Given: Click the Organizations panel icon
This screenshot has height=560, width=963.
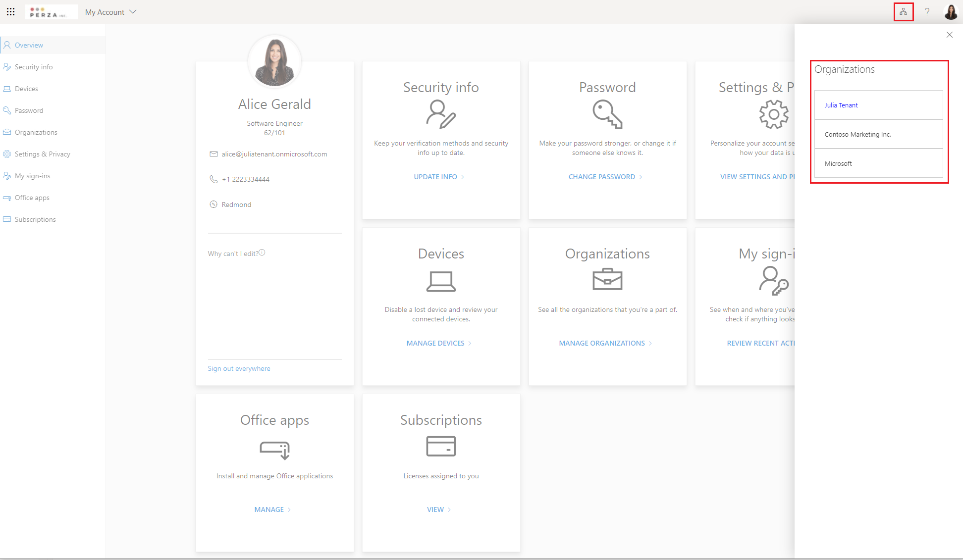Looking at the screenshot, I should pyautogui.click(x=903, y=12).
